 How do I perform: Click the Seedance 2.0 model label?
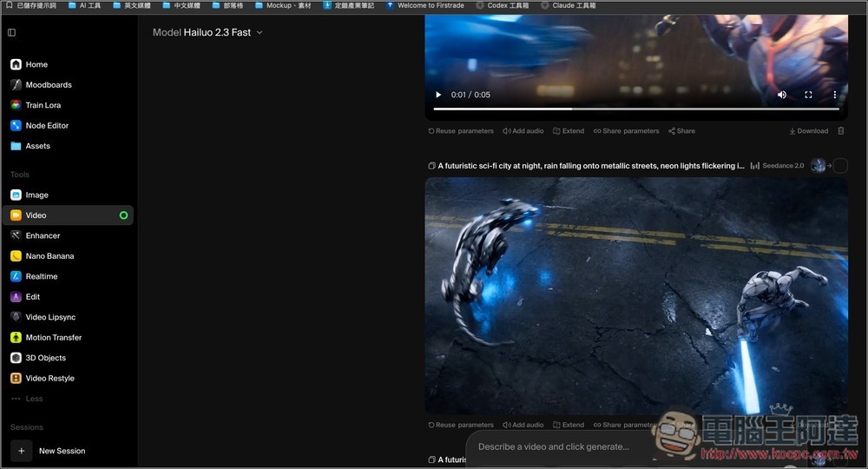[777, 166]
